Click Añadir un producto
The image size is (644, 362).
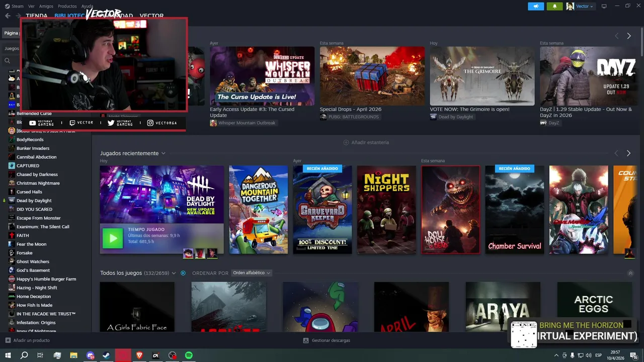pyautogui.click(x=28, y=340)
